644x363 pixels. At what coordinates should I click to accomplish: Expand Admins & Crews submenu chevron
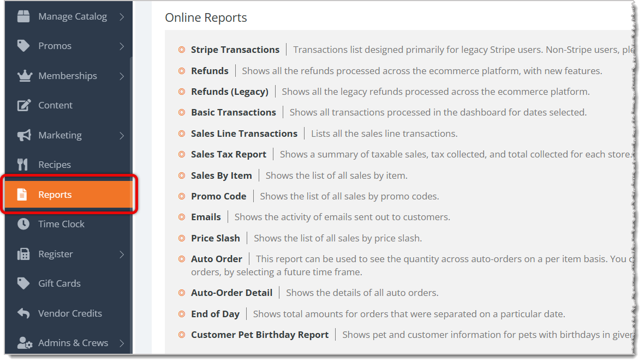tap(122, 343)
